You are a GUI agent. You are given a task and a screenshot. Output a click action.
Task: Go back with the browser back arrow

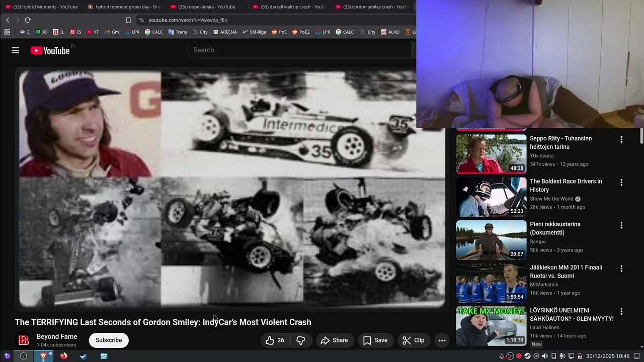tap(8, 20)
